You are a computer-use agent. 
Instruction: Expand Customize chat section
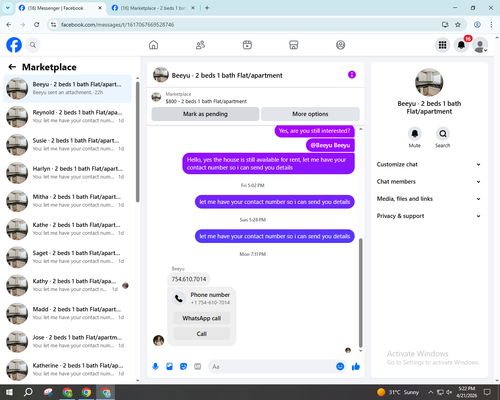pyautogui.click(x=429, y=164)
